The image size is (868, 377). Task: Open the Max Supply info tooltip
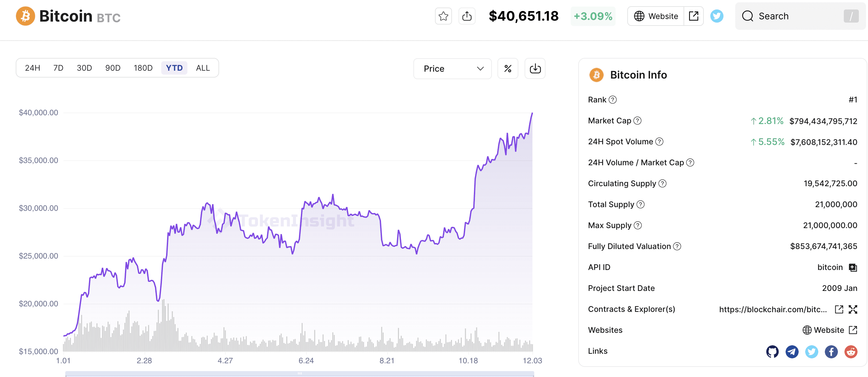637,225
